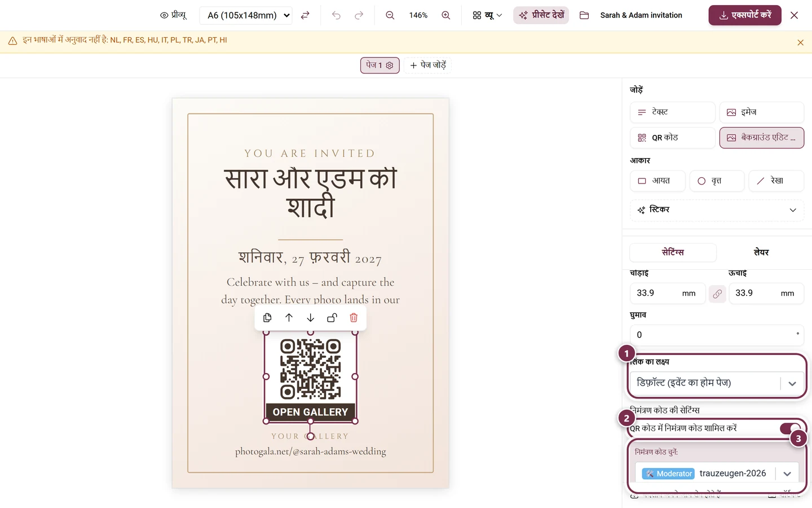
Task: Expand the sticker section
Action: (717, 210)
